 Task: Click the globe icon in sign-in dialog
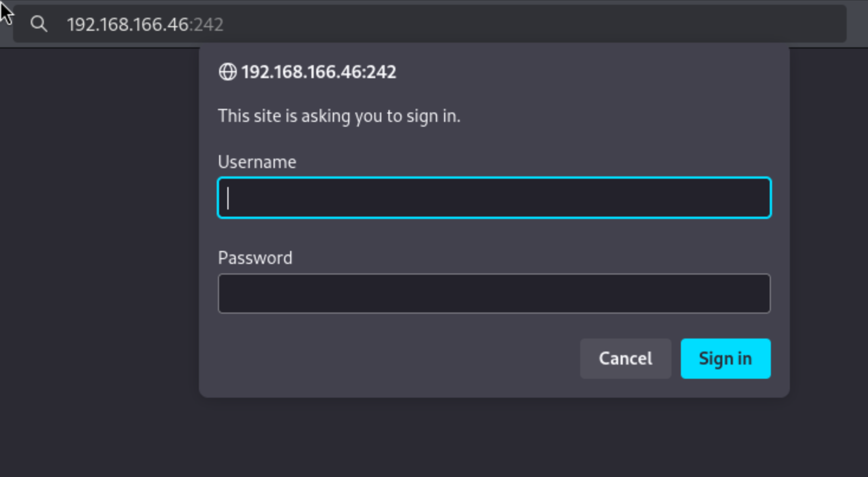point(227,72)
